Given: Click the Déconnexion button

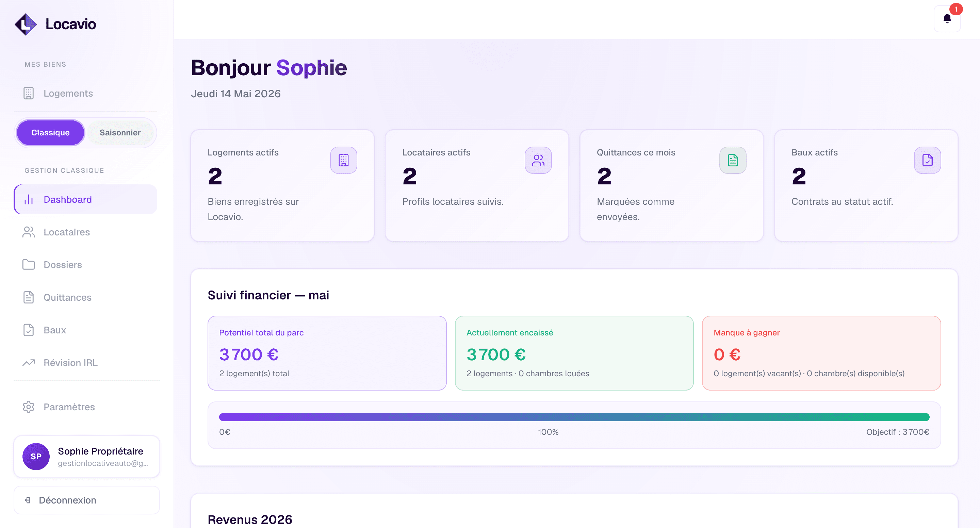Looking at the screenshot, I should pyautogui.click(x=87, y=500).
